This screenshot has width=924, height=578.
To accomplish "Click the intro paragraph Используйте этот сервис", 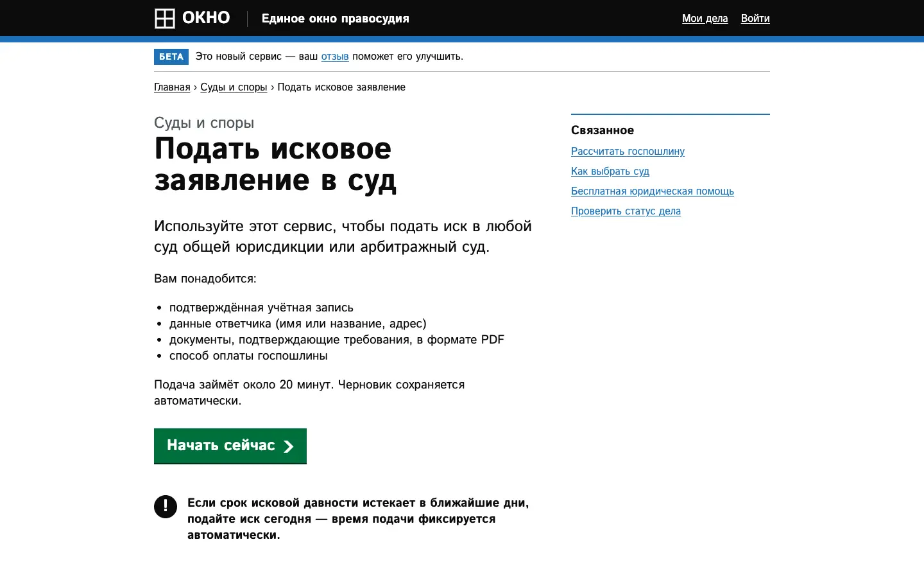I will (343, 236).
